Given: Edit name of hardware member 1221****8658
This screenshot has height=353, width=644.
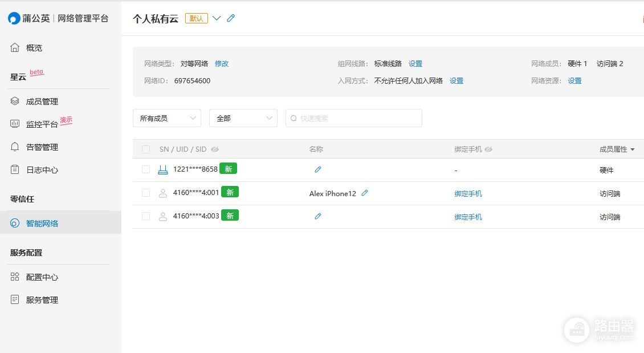Looking at the screenshot, I should [x=318, y=169].
